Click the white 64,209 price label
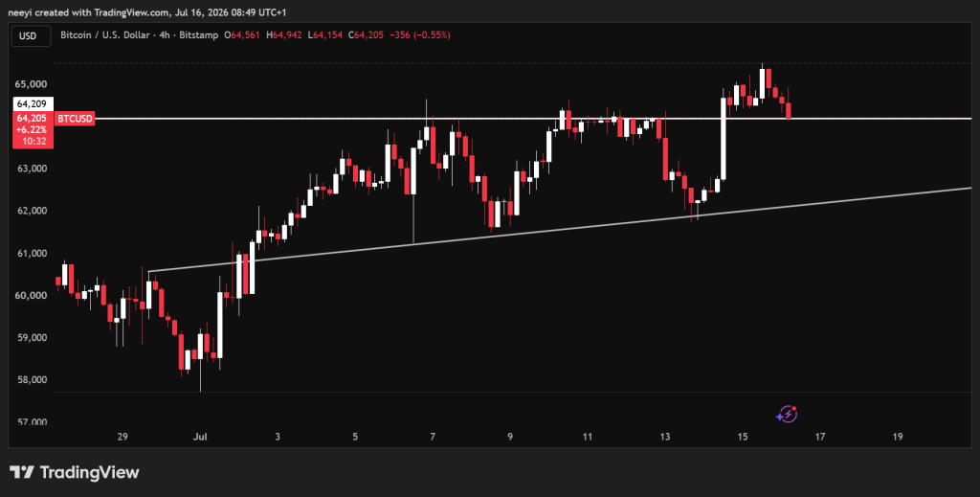Image resolution: width=980 pixels, height=497 pixels. click(33, 103)
